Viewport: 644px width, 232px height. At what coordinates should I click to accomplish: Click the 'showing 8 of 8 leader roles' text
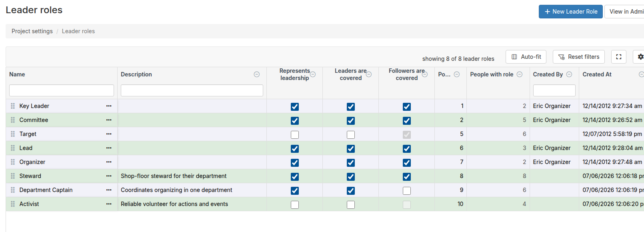(x=458, y=59)
